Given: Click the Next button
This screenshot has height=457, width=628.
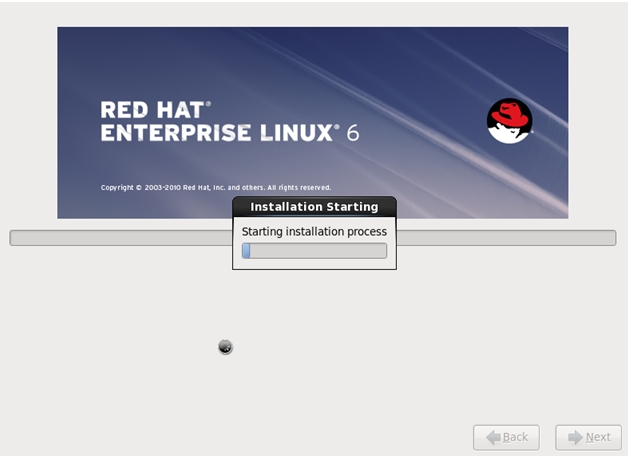Looking at the screenshot, I should 588,437.
